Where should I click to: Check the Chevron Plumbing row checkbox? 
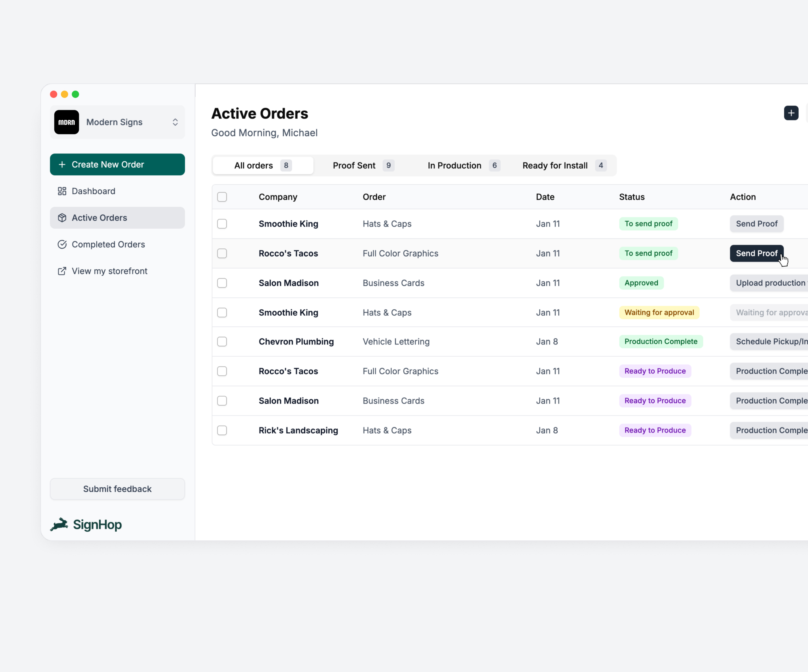coord(222,342)
